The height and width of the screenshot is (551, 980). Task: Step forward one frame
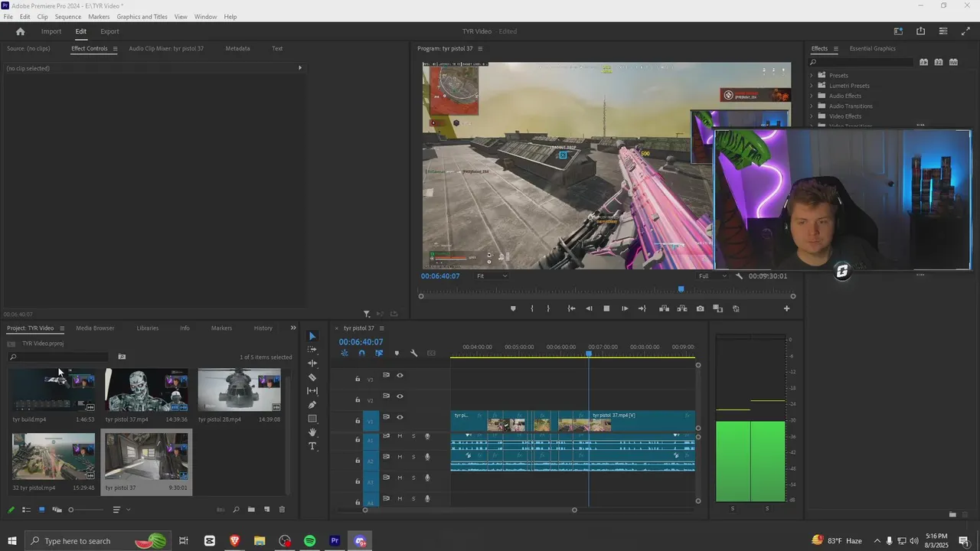pyautogui.click(x=624, y=308)
